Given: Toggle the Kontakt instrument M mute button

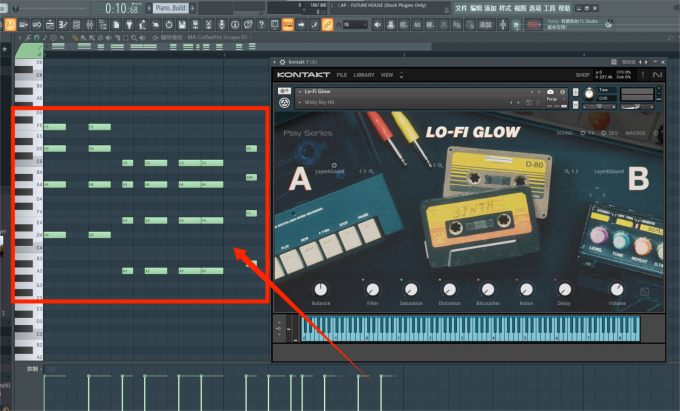Looking at the screenshot, I should pos(575,104).
